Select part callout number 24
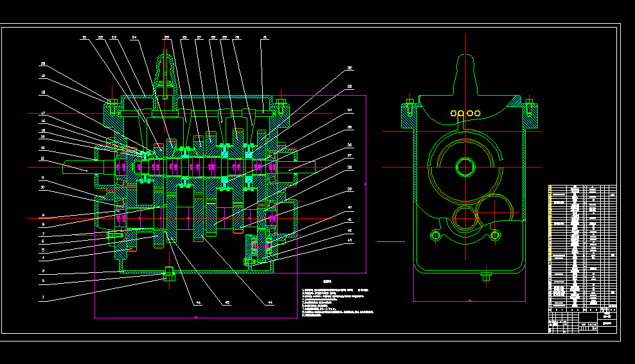The image size is (635, 364). click(134, 38)
